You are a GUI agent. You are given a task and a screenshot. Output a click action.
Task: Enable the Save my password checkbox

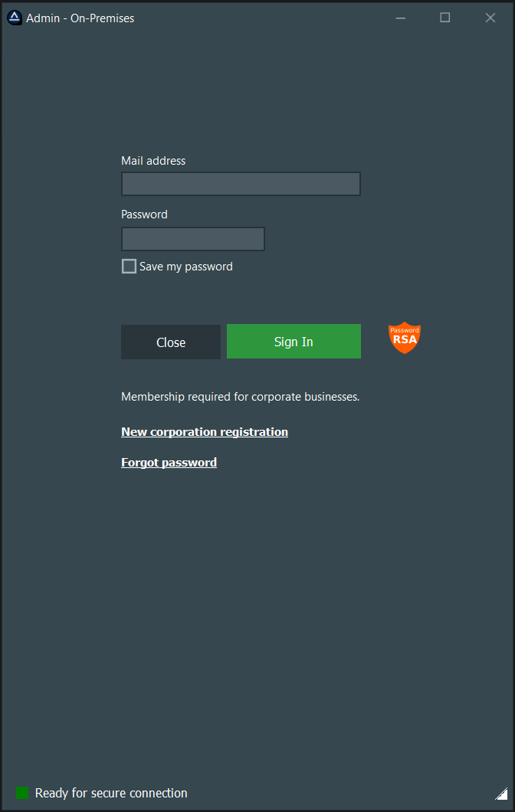(129, 266)
